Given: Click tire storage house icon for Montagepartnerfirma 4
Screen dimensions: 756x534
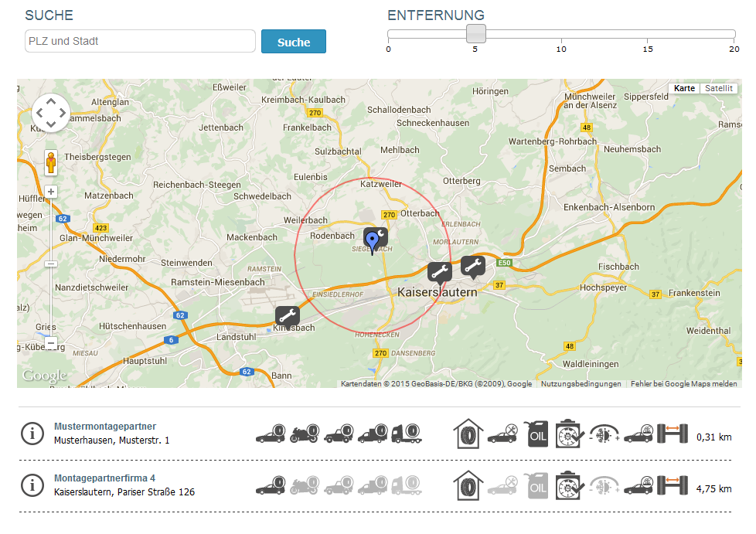Looking at the screenshot, I should (466, 485).
